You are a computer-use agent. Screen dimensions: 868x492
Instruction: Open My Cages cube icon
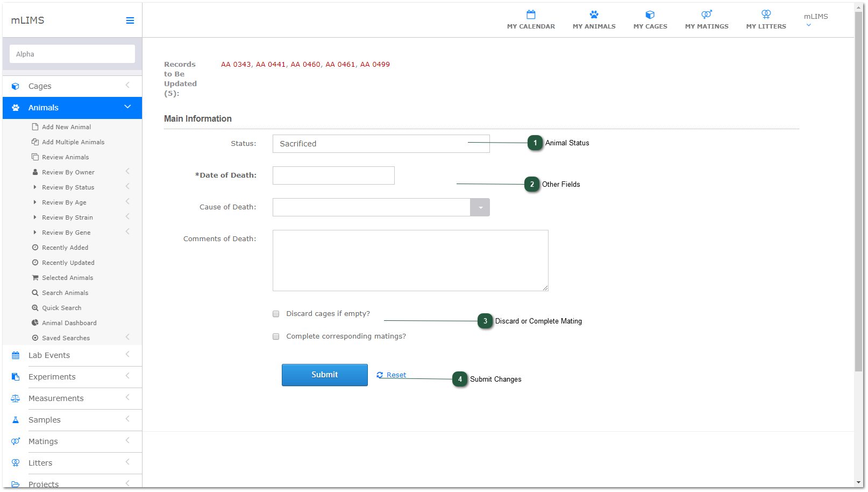pos(650,15)
